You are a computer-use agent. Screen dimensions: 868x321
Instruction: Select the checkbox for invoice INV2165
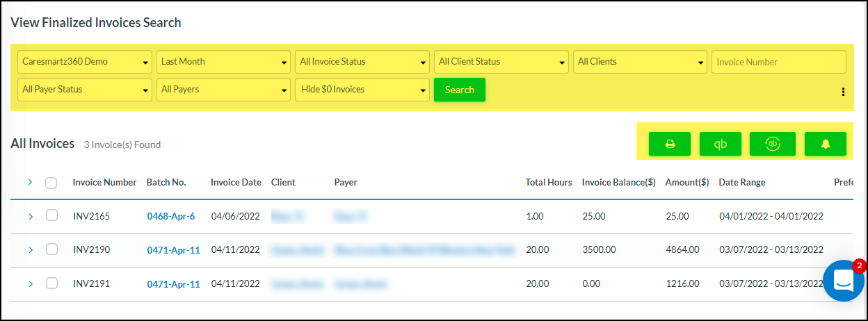point(51,216)
